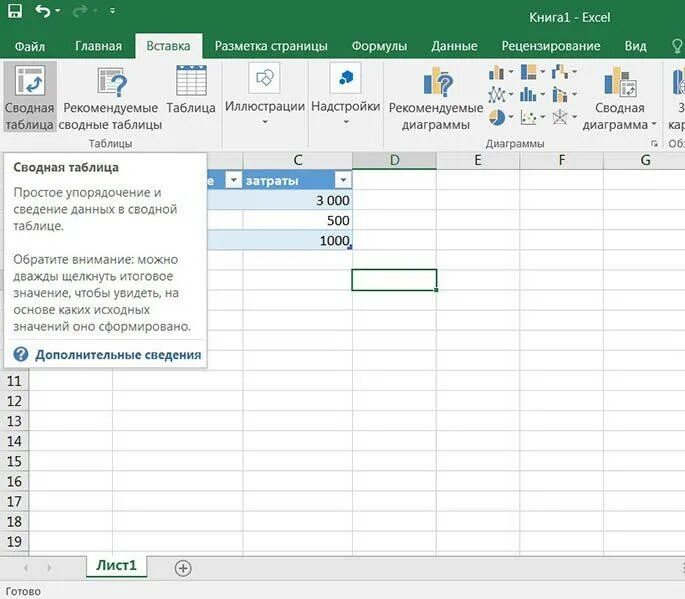Screen dimensions: 685x599
Task: Click the 3D map icon at ribbon edge
Action: 678,83
